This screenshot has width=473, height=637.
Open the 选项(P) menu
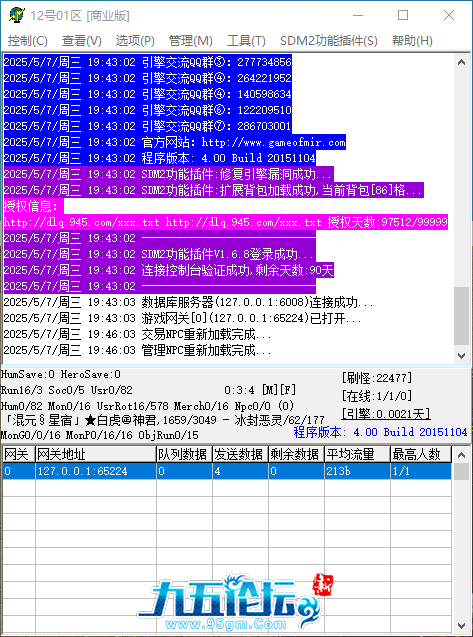tap(135, 41)
